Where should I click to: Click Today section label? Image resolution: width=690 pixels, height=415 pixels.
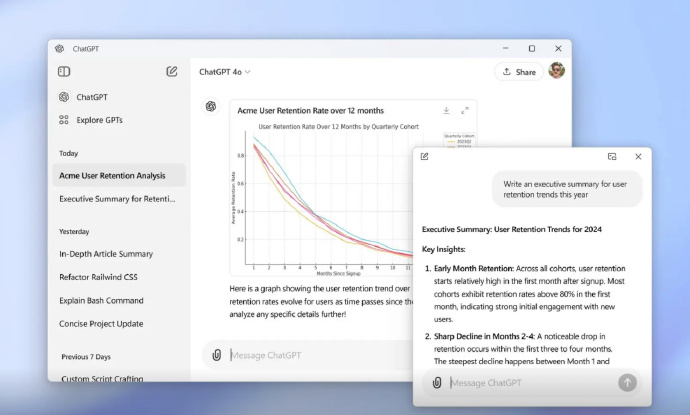[69, 154]
